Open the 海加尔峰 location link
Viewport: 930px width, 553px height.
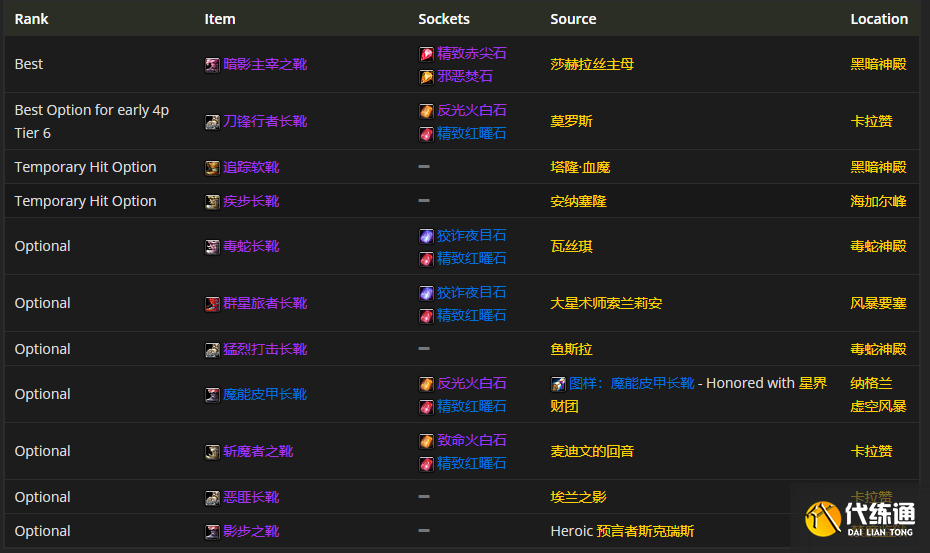point(878,201)
